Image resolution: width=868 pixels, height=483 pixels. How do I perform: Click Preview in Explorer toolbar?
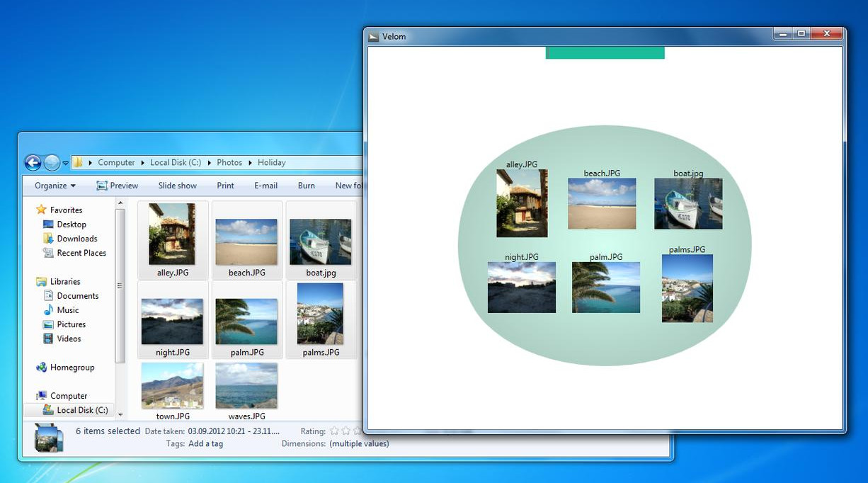(118, 186)
